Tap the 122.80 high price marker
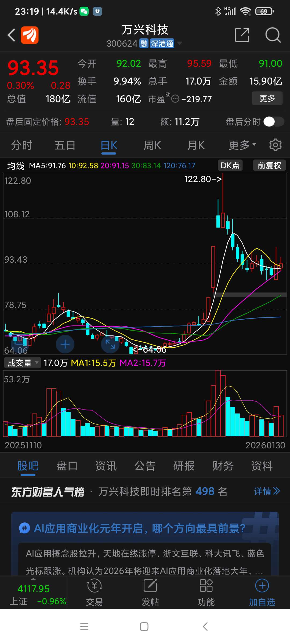 [x=203, y=179]
